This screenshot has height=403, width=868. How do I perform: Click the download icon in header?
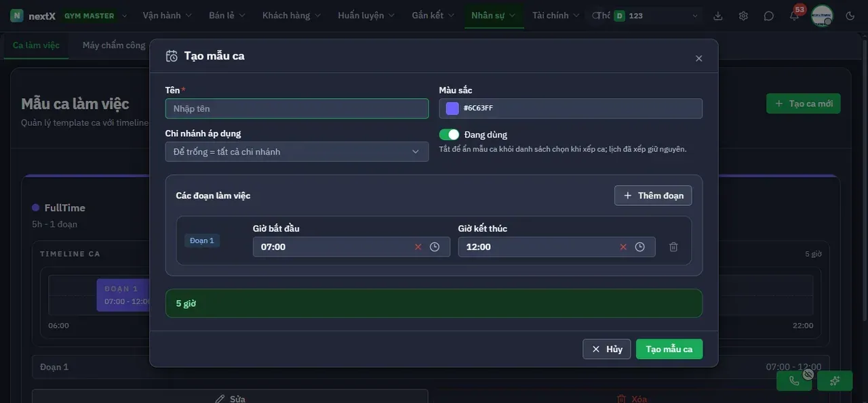[718, 16]
